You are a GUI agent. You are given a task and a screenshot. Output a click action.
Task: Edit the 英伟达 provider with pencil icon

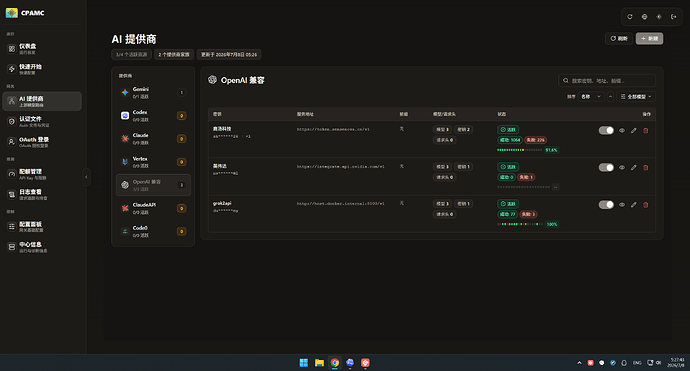(634, 167)
